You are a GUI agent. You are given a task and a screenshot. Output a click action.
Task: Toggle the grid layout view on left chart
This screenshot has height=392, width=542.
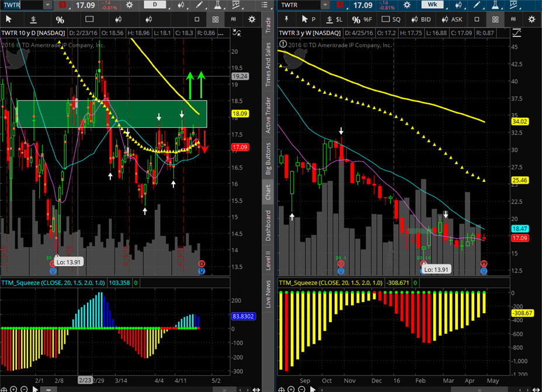(215, 19)
